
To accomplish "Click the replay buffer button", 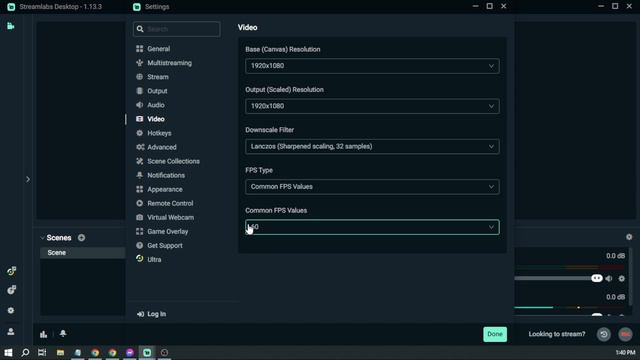I will pyautogui.click(x=604, y=334).
